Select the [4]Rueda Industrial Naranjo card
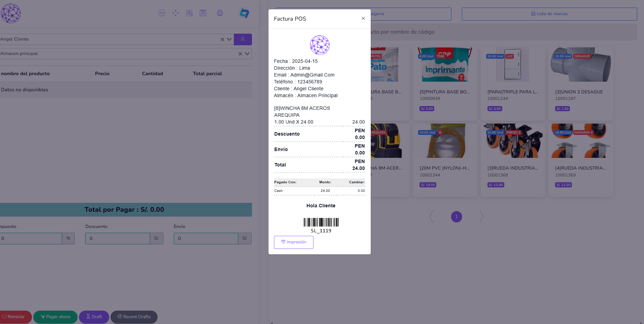Viewport: 644px width, 324px height. click(581, 160)
